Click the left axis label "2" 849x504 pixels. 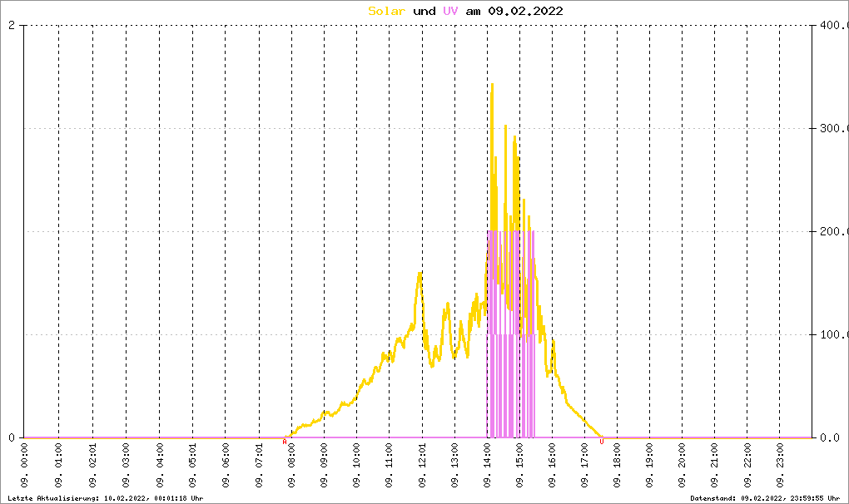click(x=12, y=25)
